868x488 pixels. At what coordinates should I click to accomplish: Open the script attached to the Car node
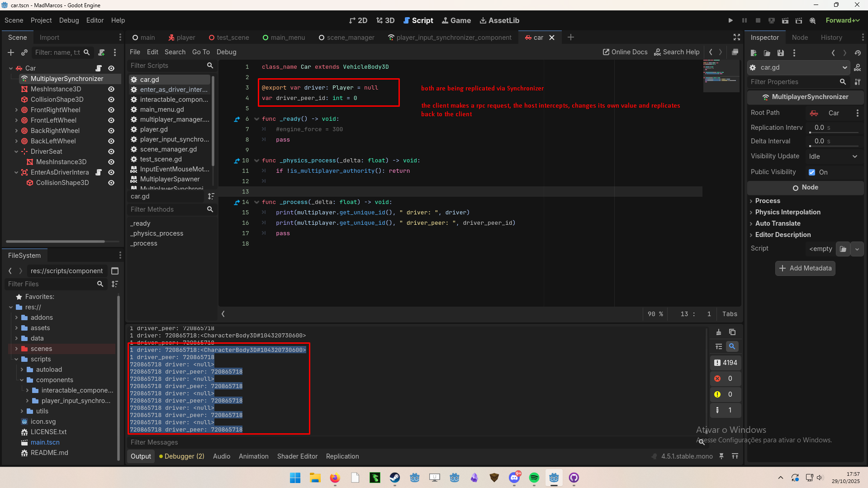point(98,68)
